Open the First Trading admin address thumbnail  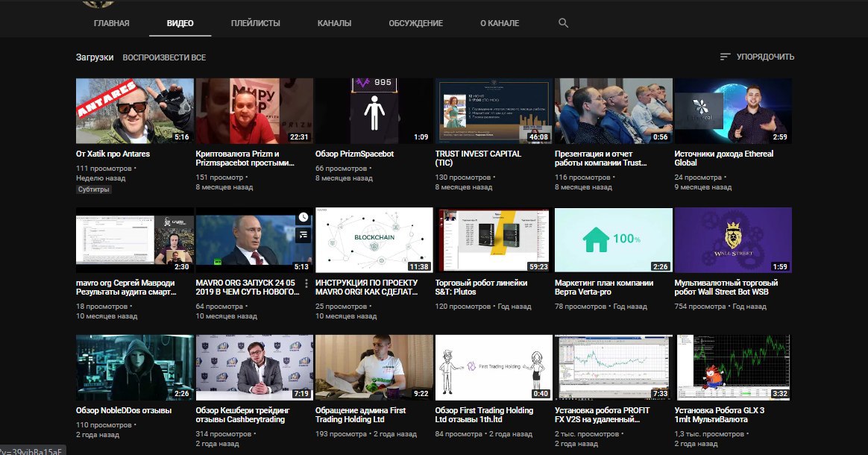point(374,367)
